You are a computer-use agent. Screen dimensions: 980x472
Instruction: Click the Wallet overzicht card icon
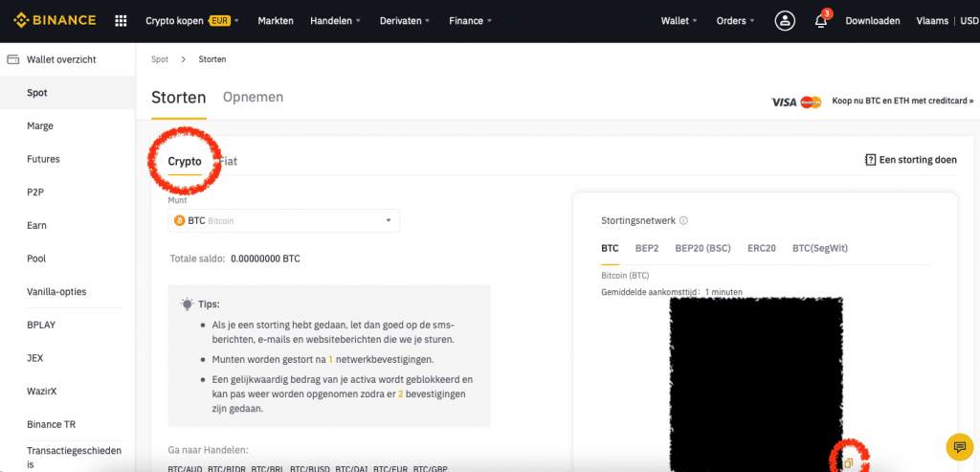coord(12,59)
